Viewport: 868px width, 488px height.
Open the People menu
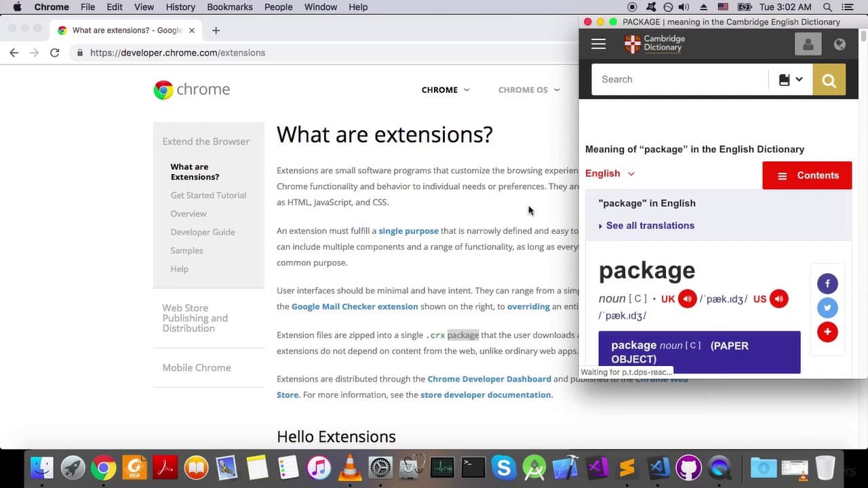pos(278,7)
